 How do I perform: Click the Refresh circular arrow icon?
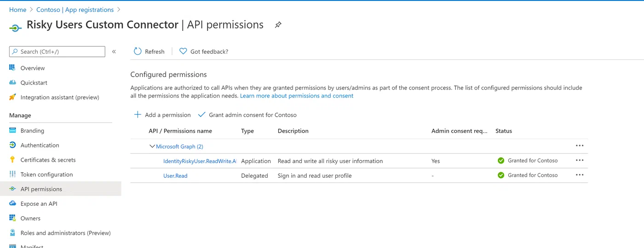[x=138, y=51]
